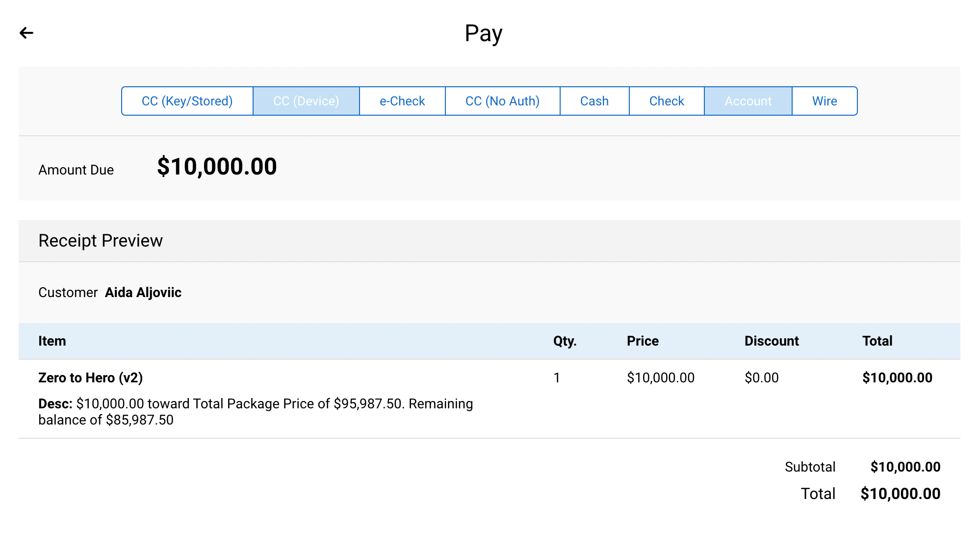Viewport: 980px width, 550px height.
Task: Click the Desc package price text
Action: 256,412
